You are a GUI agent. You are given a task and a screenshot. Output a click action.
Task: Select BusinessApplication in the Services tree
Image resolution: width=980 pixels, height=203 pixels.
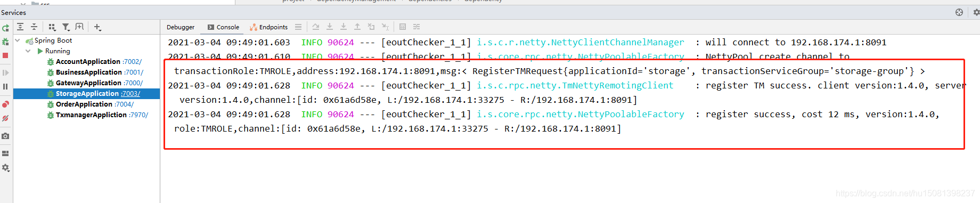(x=89, y=72)
